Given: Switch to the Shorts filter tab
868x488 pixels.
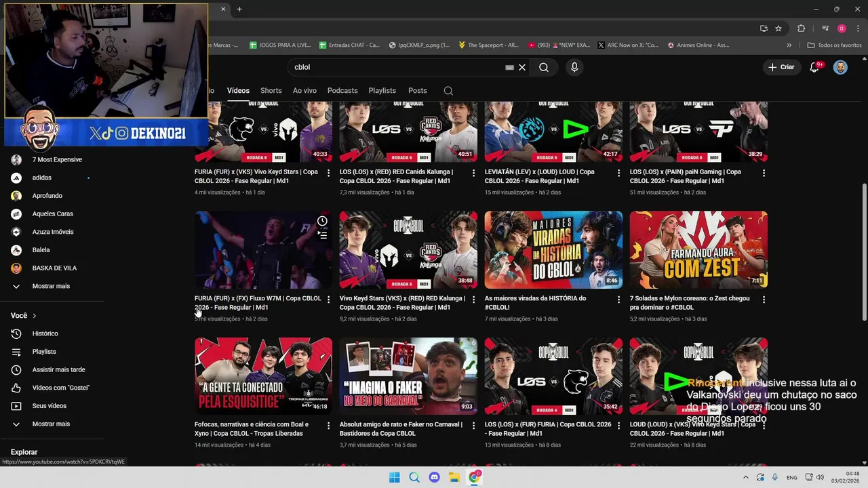Looking at the screenshot, I should coord(271,91).
